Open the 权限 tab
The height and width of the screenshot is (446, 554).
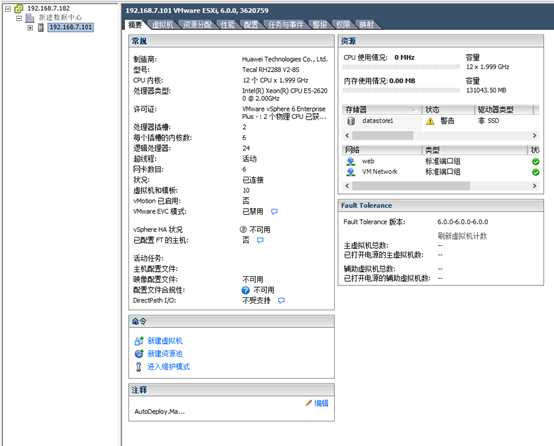[x=343, y=25]
